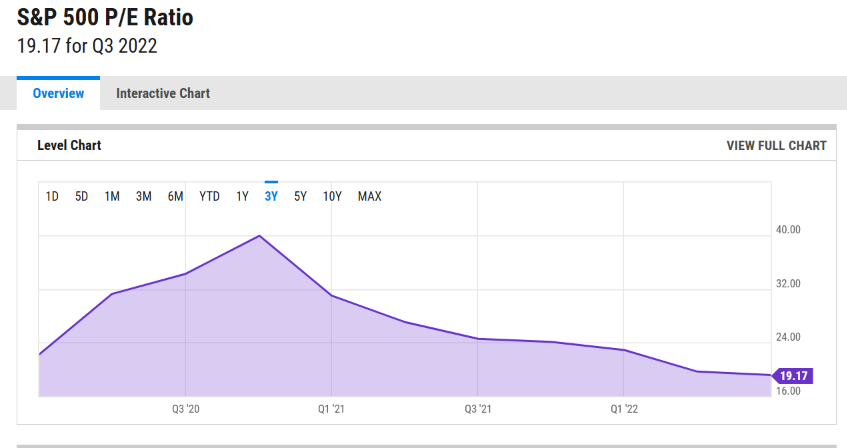
Task: Choose the 6M chart range
Action: (x=176, y=196)
